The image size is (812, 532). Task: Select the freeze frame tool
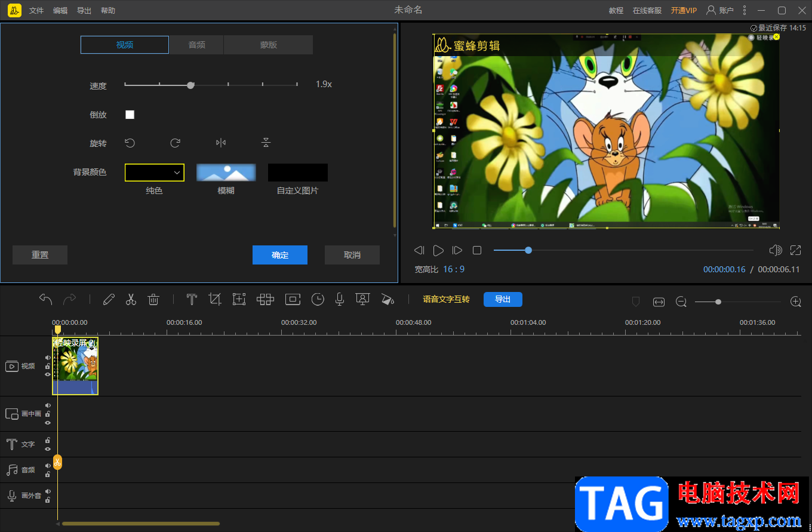point(293,300)
